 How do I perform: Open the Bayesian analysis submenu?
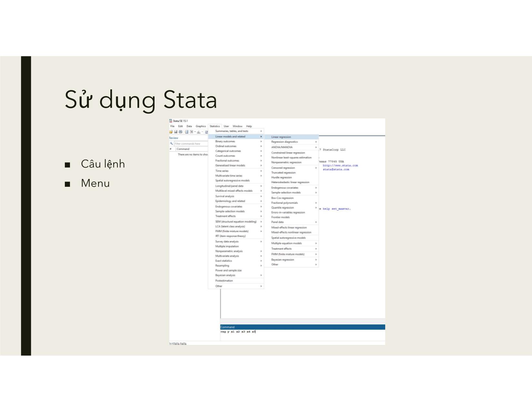point(236,276)
